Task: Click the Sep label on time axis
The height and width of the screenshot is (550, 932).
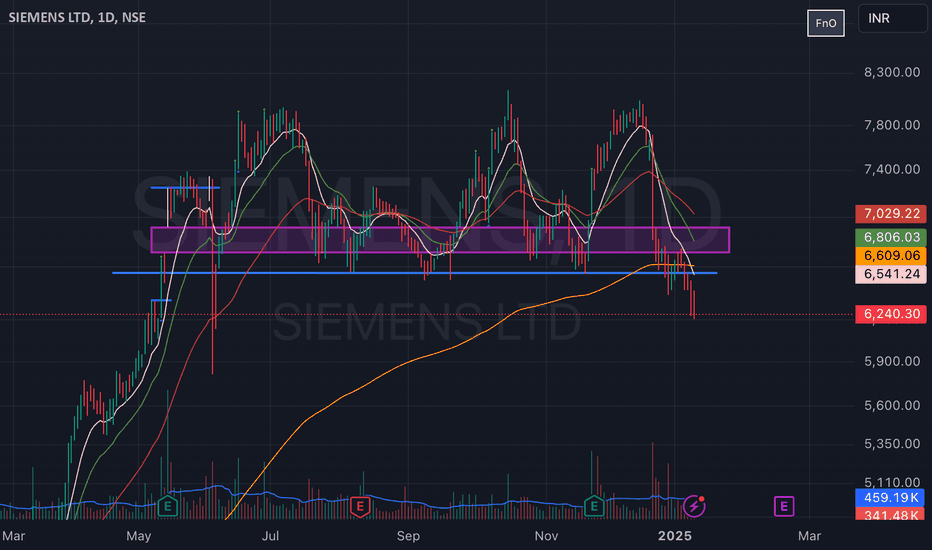Action: 408,536
